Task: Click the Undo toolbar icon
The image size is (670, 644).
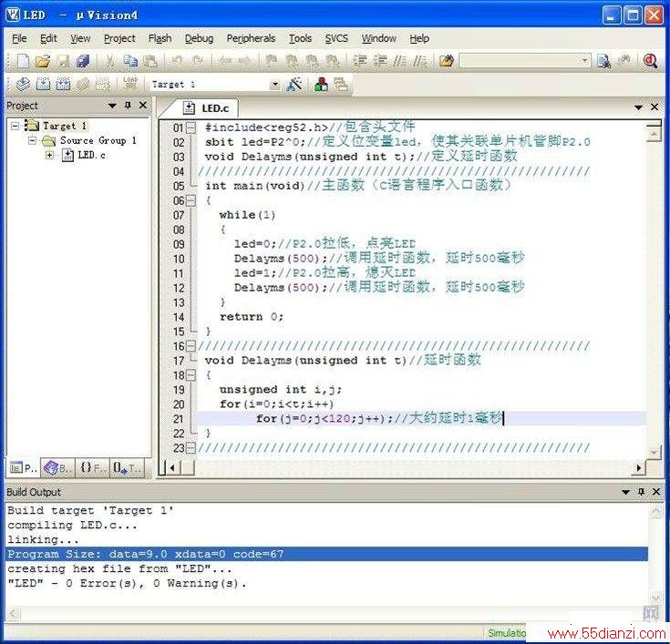Action: click(x=177, y=62)
